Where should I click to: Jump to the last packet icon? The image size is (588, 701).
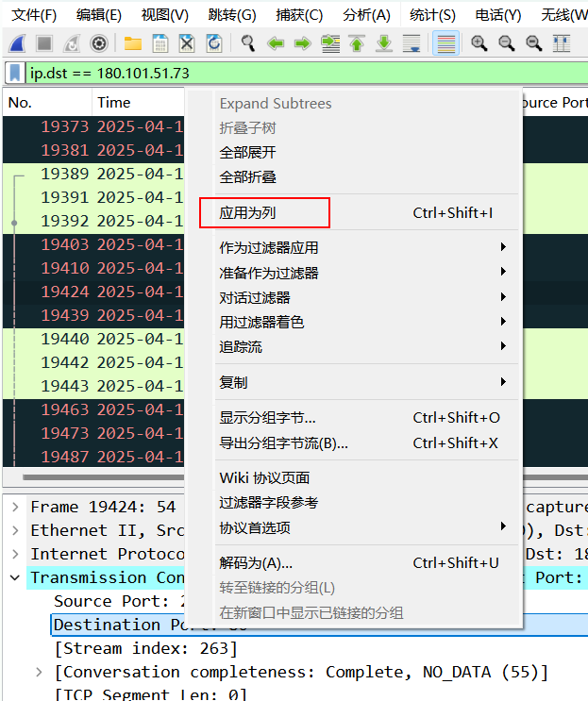click(x=384, y=43)
